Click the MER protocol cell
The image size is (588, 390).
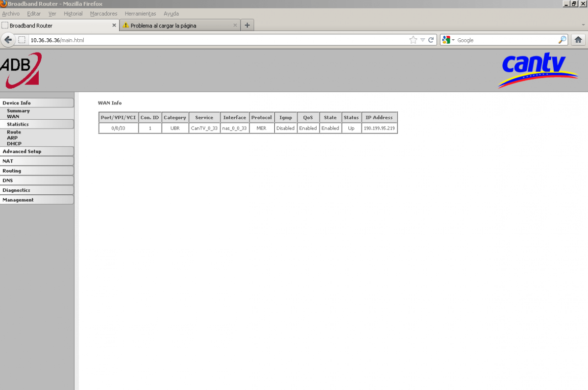click(262, 128)
